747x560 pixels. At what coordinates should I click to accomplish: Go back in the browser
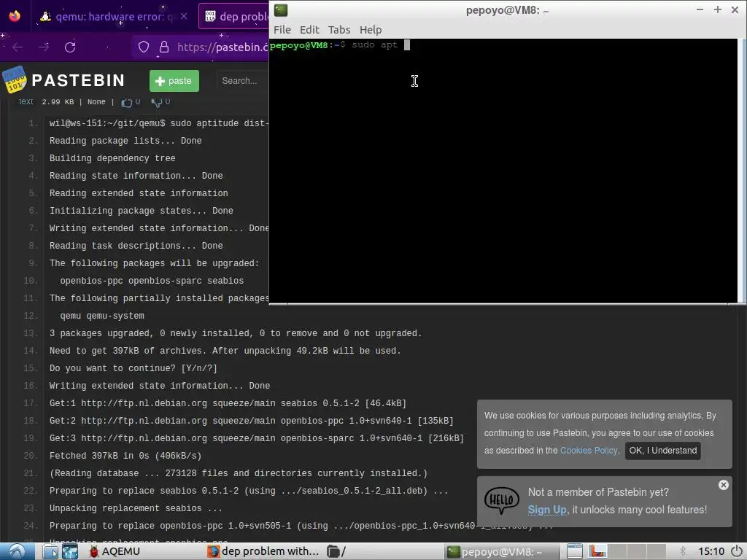pyautogui.click(x=18, y=47)
